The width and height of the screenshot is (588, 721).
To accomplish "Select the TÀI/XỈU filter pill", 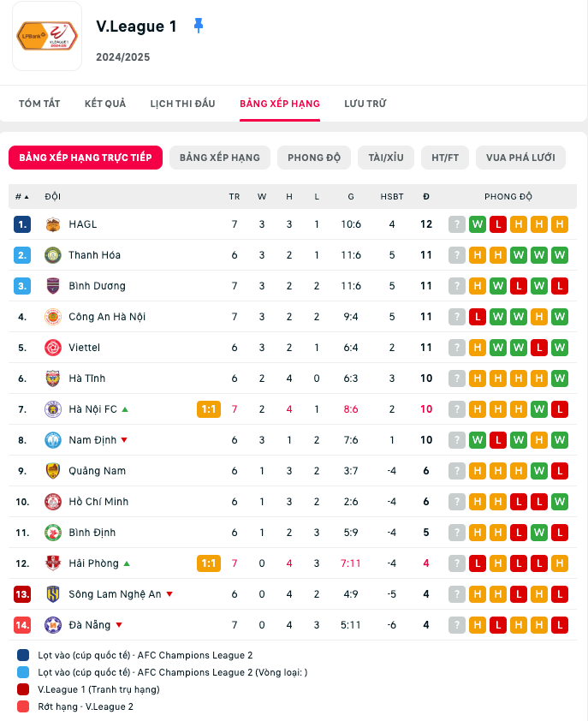I will (x=386, y=158).
